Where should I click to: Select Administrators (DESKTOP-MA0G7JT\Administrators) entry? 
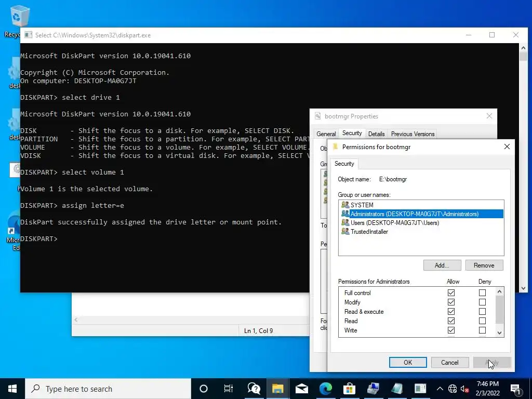(421, 214)
